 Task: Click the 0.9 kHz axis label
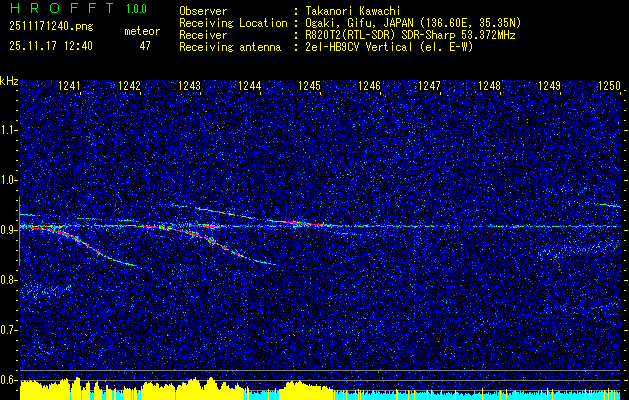click(9, 230)
